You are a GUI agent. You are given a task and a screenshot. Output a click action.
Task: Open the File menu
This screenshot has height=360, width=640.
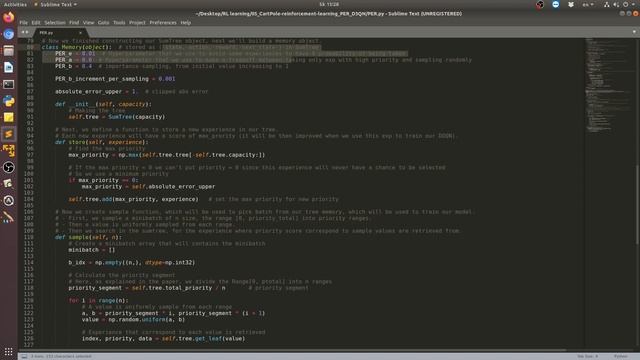24,22
